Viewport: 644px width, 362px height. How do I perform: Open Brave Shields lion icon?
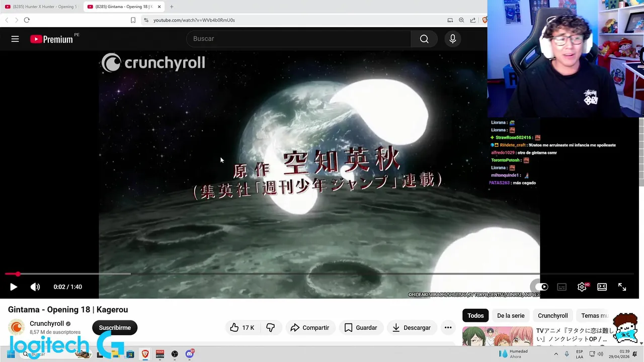[485, 20]
